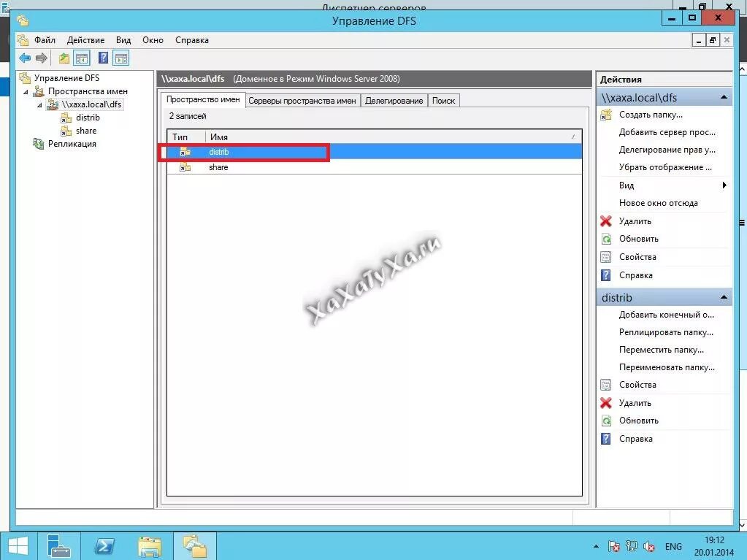747x560 pixels.
Task: Click Добавить конечный о... action
Action: (x=667, y=315)
